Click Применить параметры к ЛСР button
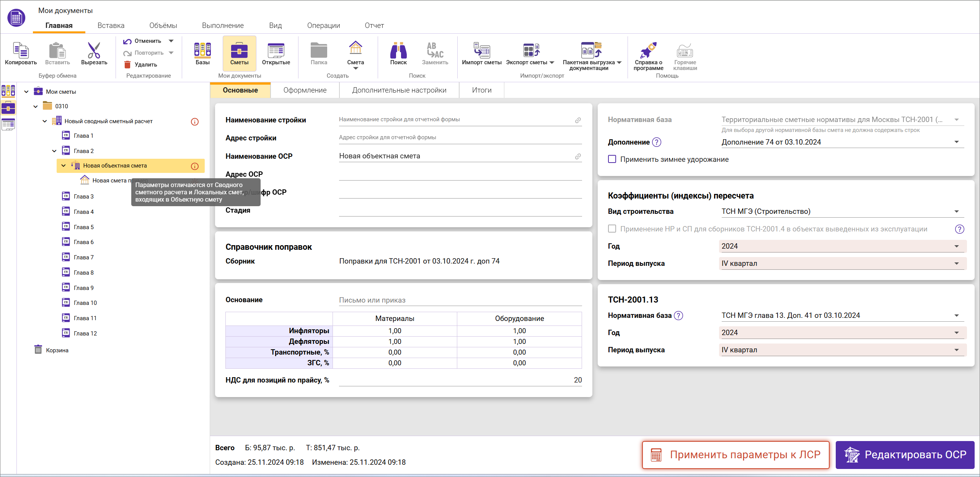Image resolution: width=980 pixels, height=477 pixels. 735,455
